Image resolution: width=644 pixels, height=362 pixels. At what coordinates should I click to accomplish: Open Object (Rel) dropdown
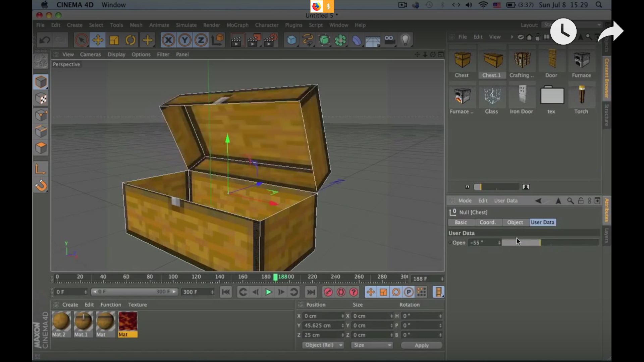tap(323, 345)
